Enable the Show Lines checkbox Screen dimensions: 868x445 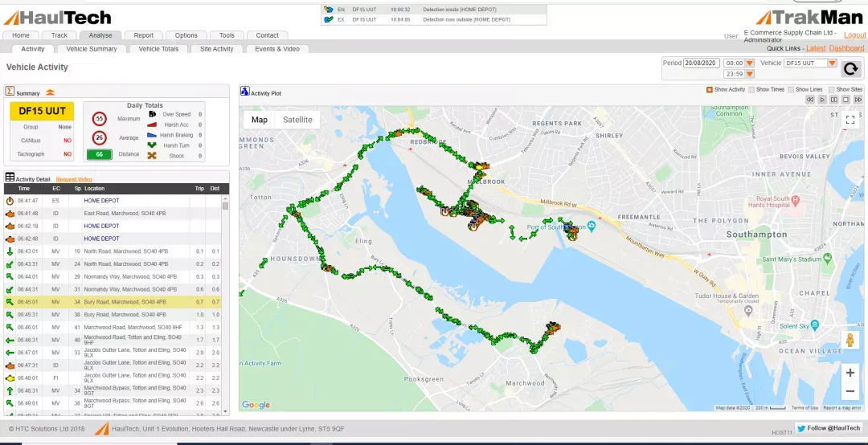792,90
